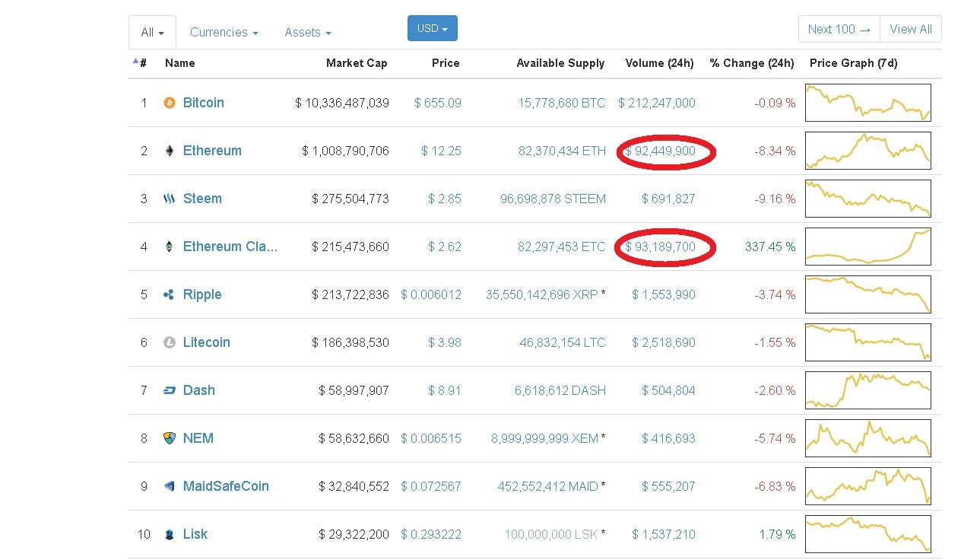Screen dimensions: 980x560
Task: Click Lisk volume $ 1,537,210
Action: (x=664, y=534)
